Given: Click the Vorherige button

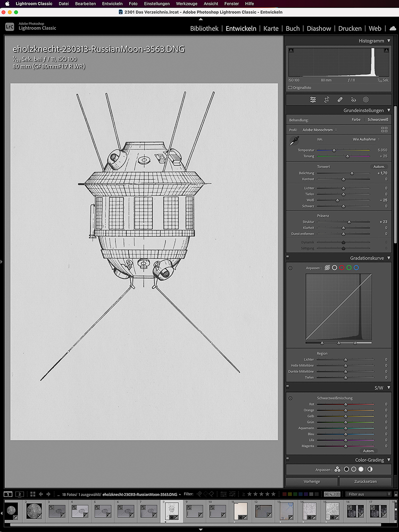Looking at the screenshot, I should click(312, 481).
